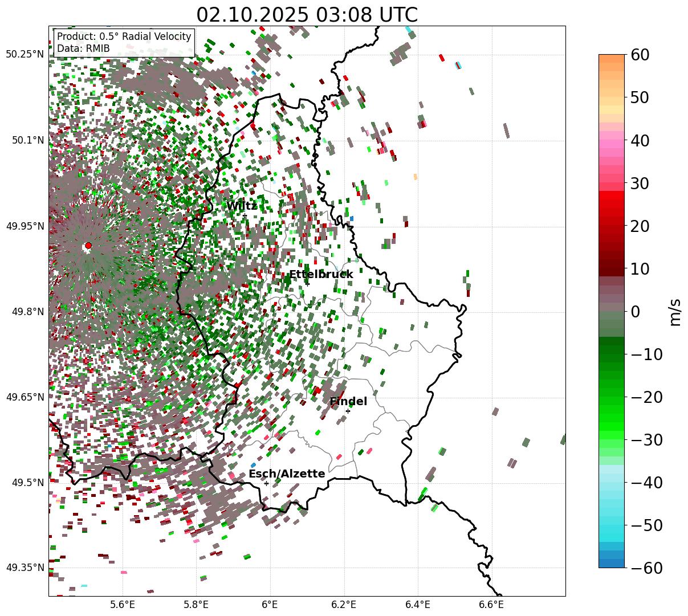
Task: Click the −30 colorbar tick label
Action: click(646, 439)
